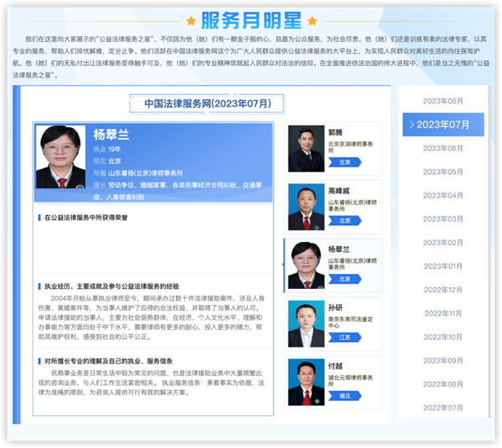Screen dimensions: 502x448
Task: Click the large 杨翠兰 name heading
Action: (x=111, y=135)
